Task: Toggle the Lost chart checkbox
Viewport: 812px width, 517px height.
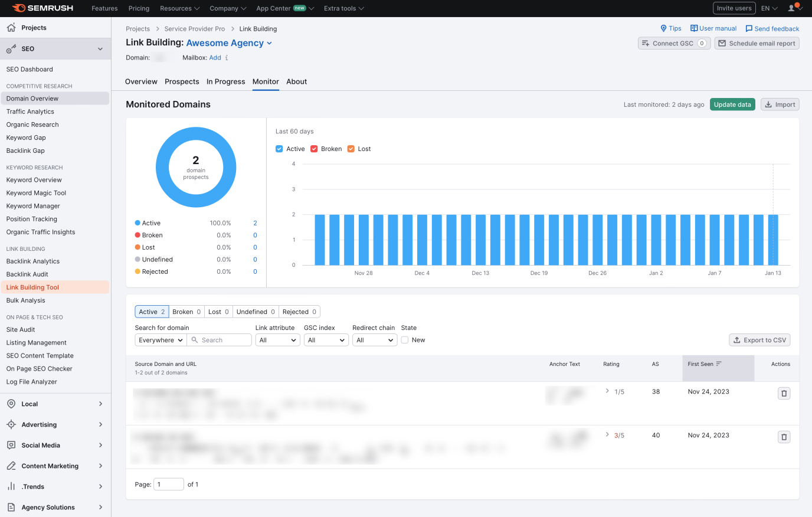Action: pyautogui.click(x=351, y=149)
